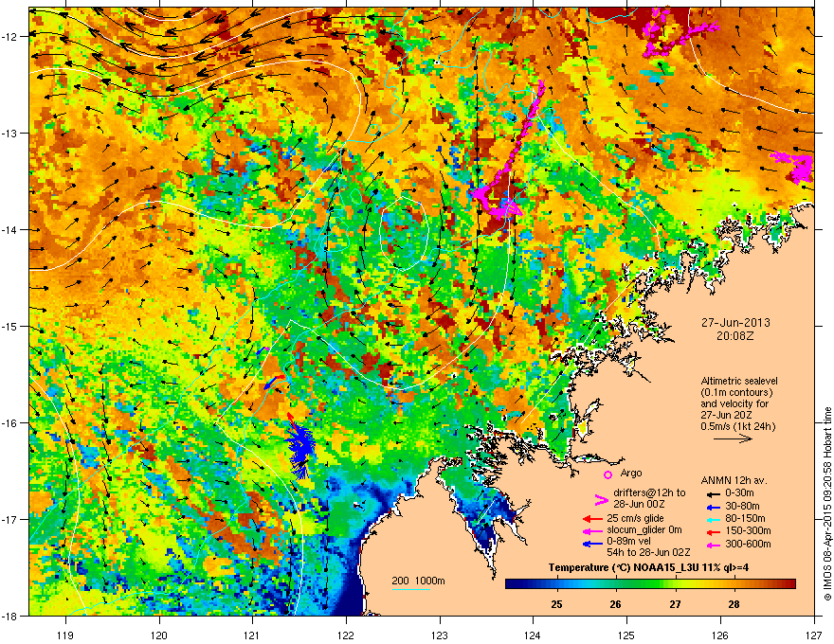Viewport: 834px width, 644px height.
Task: Click the magenta slocum_glider 0m arrow
Action: tap(592, 530)
